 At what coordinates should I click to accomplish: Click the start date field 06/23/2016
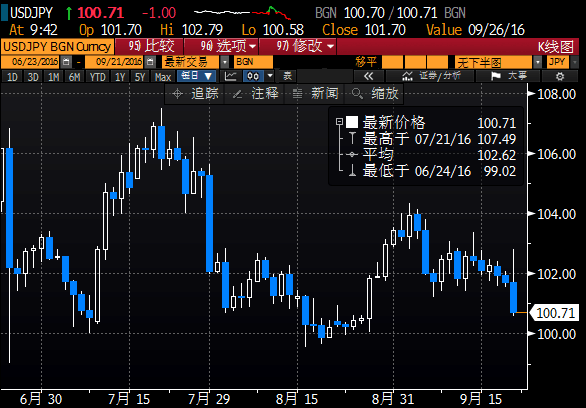(30, 62)
